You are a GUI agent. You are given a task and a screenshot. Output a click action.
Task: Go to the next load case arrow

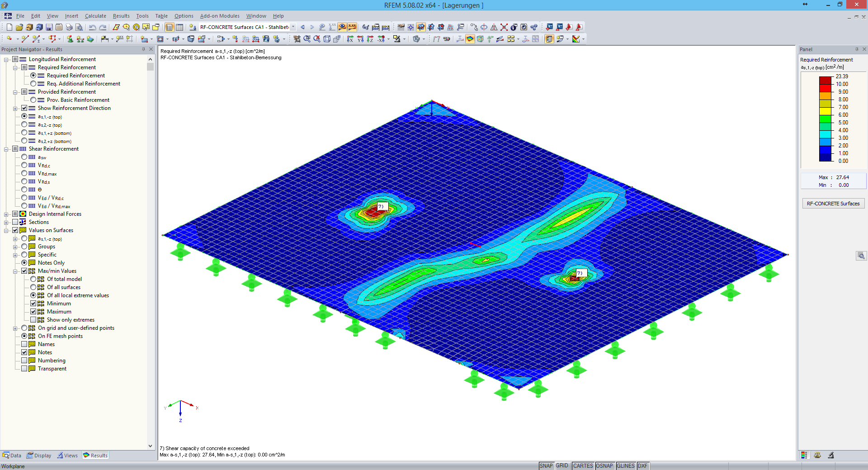(312, 27)
